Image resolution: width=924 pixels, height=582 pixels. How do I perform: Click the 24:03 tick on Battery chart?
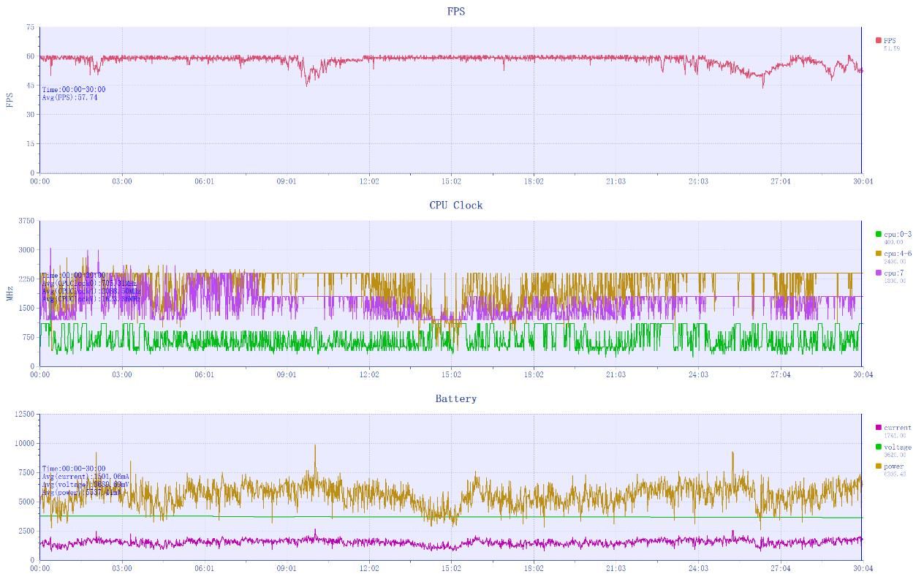pos(698,568)
